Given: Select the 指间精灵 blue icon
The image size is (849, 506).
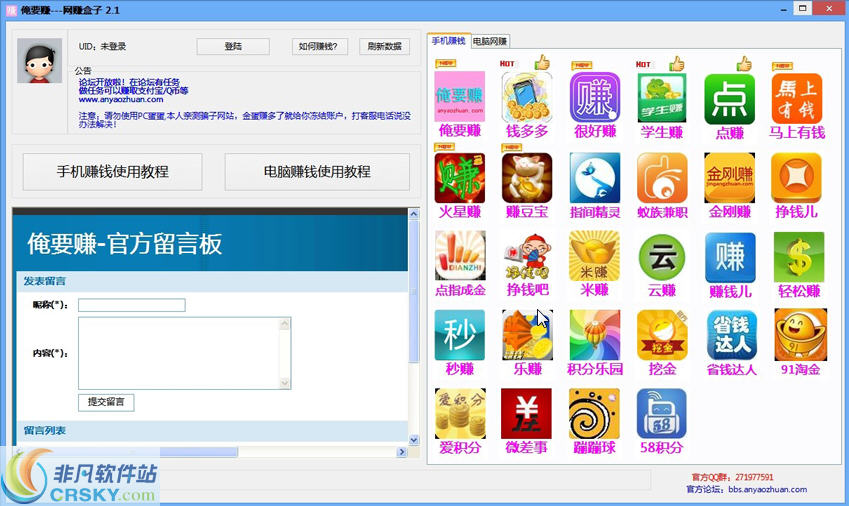Looking at the screenshot, I should tap(595, 178).
